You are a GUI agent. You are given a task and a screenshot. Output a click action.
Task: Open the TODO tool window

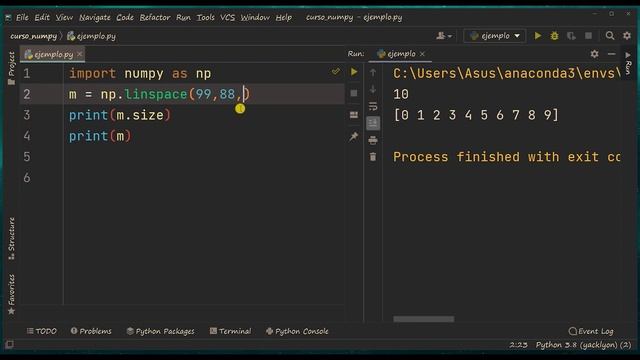coord(42,331)
